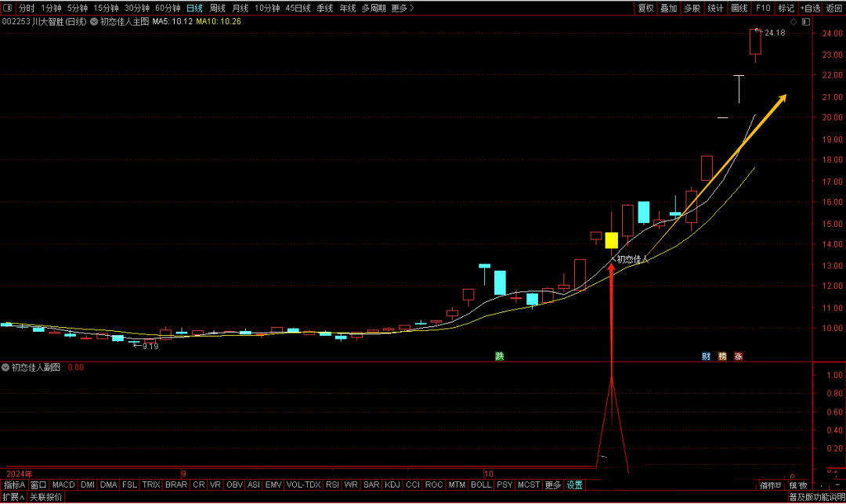Click the 返回 button
This screenshot has width=846, height=504.
click(834, 8)
